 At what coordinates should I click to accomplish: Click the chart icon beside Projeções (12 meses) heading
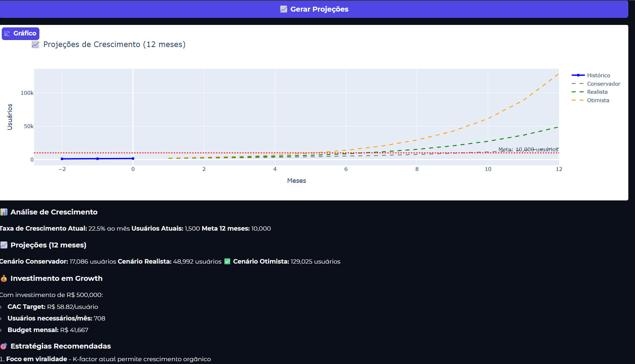click(4, 245)
